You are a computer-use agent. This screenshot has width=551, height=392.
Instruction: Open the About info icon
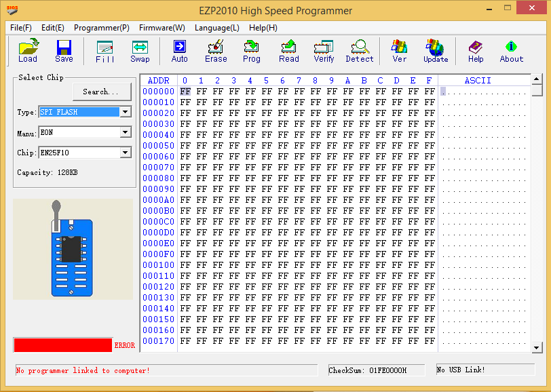[x=511, y=52]
